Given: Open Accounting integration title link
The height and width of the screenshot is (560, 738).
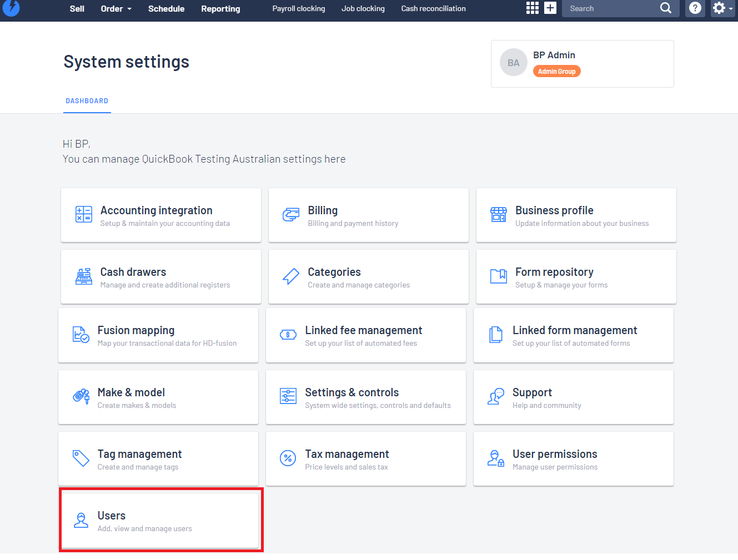Looking at the screenshot, I should pyautogui.click(x=157, y=210).
